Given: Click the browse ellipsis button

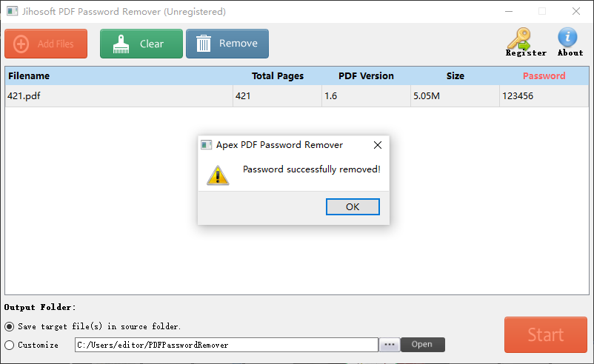Looking at the screenshot, I should pos(390,345).
